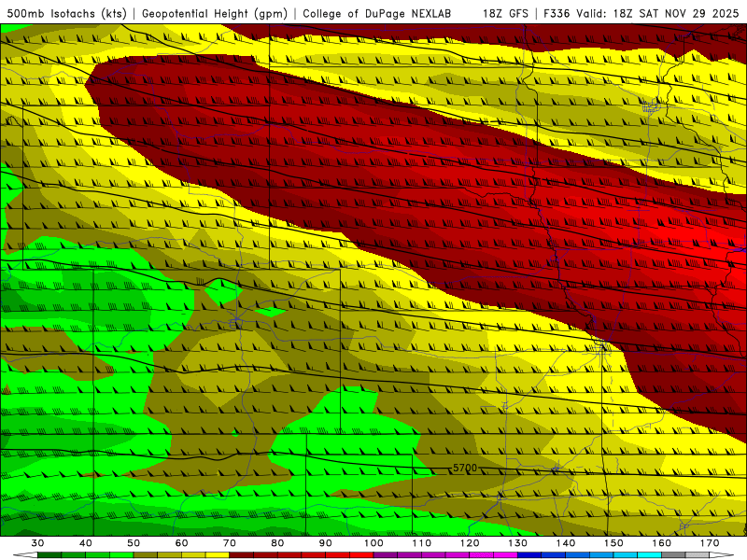Click the darkest green swatch under 30
The image size is (747, 560).
tap(49, 554)
